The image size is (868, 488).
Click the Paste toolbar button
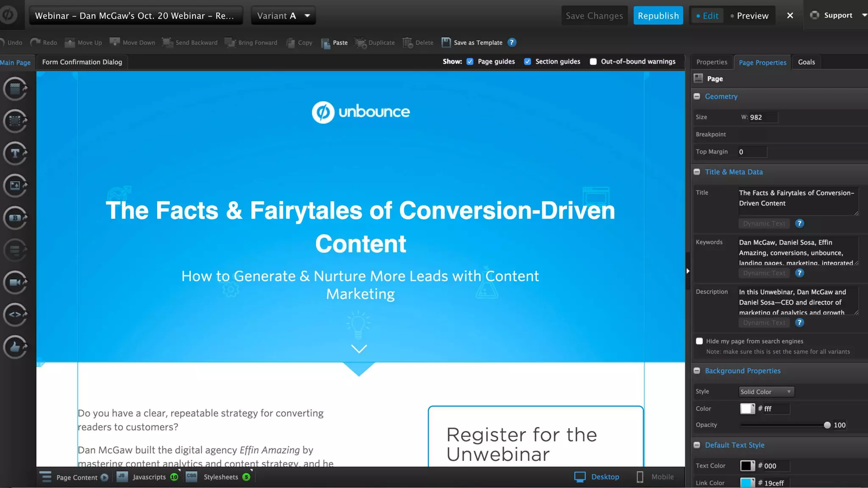point(334,43)
